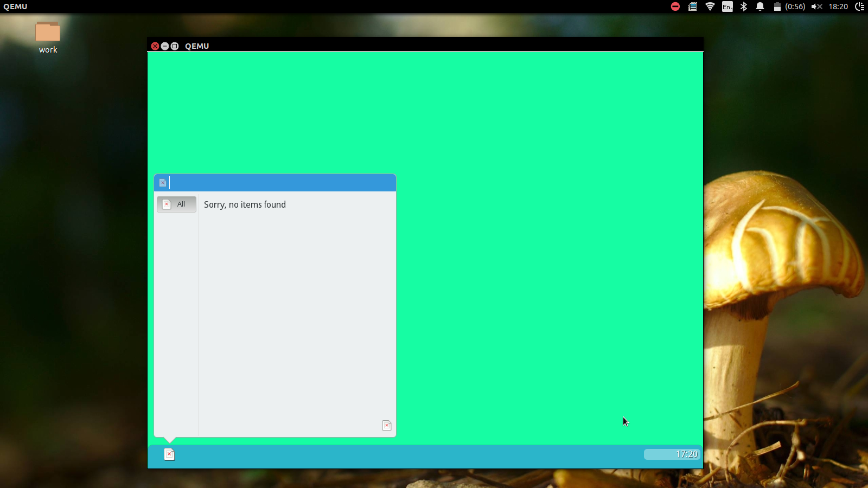Open the Wi-Fi network indicator
868x488 pixels.
[x=710, y=7]
